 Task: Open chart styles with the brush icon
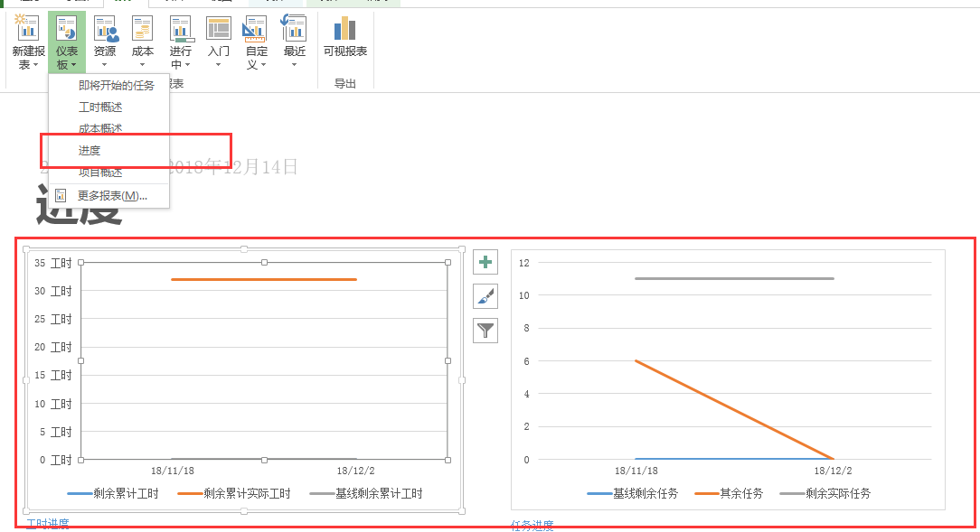tap(485, 295)
